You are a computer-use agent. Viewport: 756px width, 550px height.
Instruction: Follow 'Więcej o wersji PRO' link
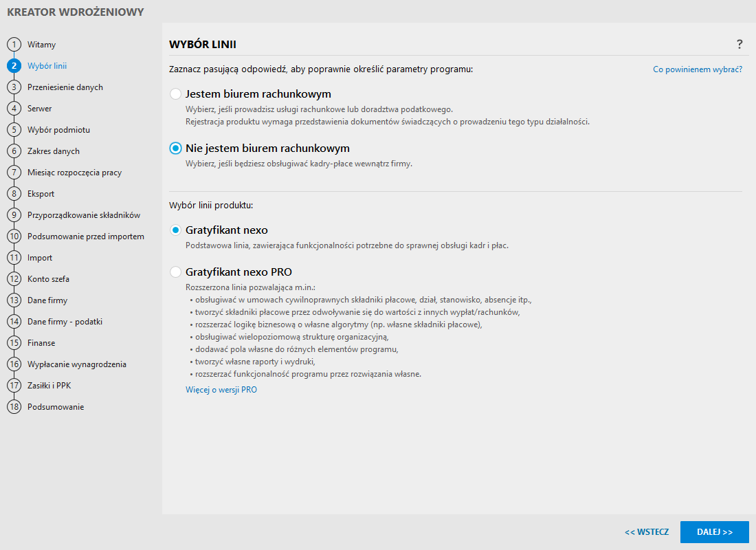(221, 390)
